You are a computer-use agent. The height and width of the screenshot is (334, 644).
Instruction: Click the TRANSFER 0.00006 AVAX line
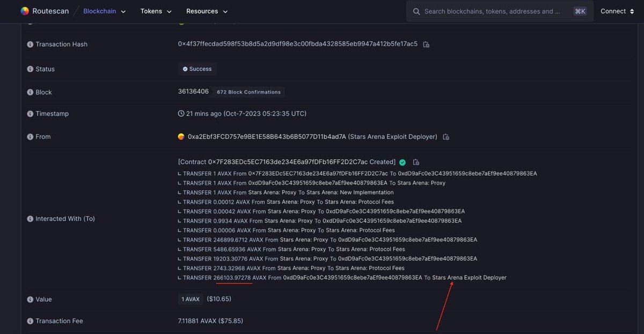click(x=286, y=231)
